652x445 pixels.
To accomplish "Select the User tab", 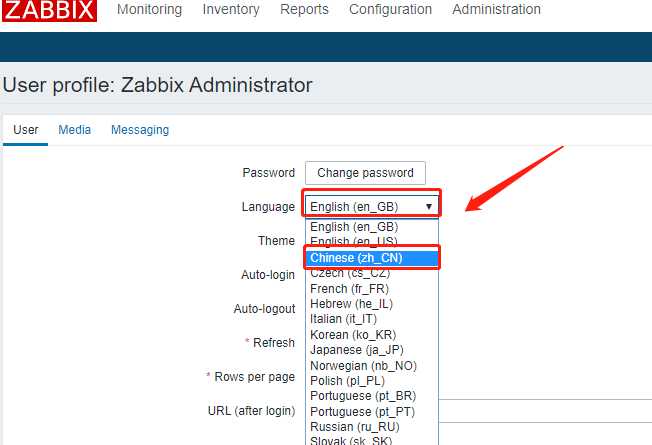I will click(x=26, y=130).
